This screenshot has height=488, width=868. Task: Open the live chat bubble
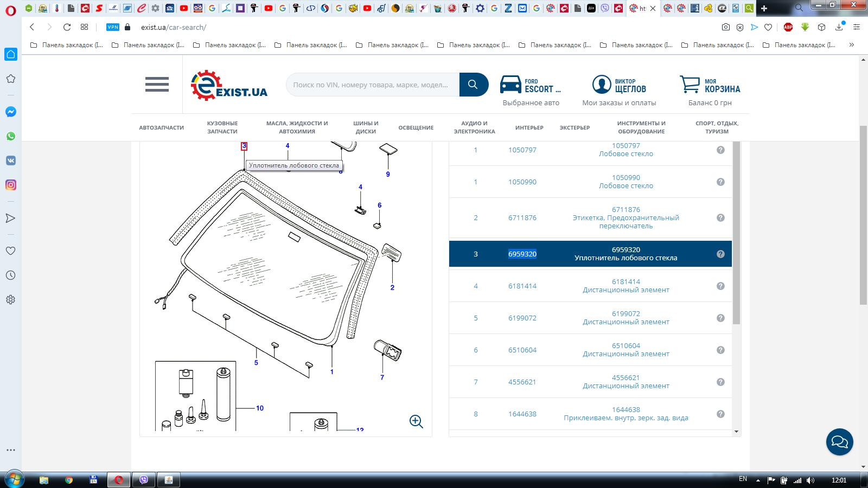pos(839,442)
